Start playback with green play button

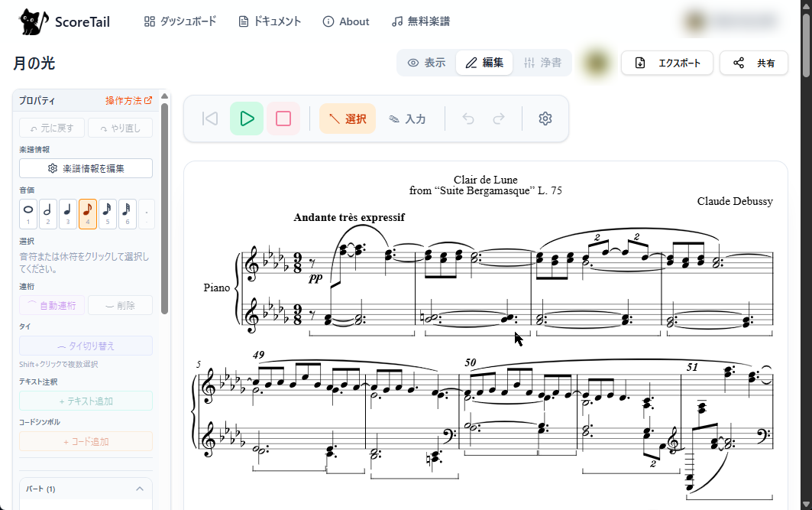(247, 119)
